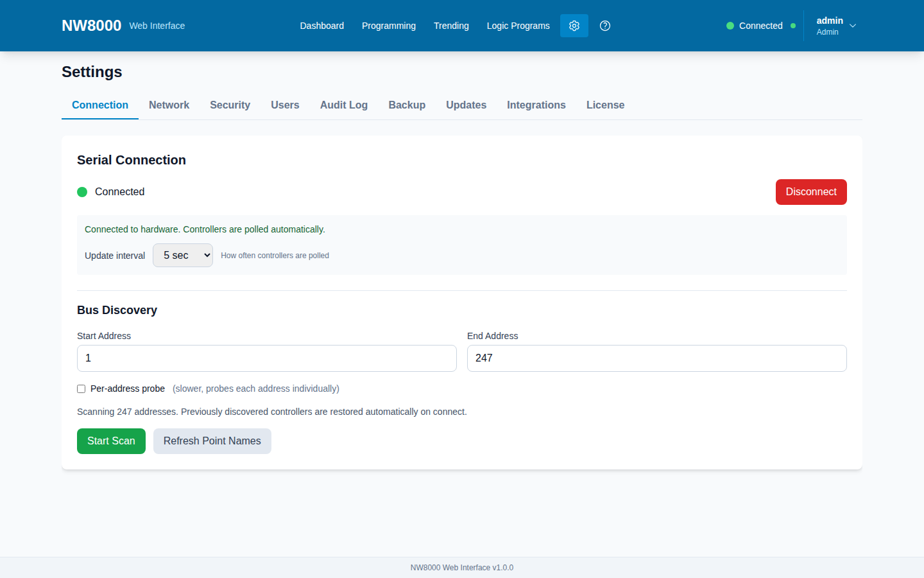Click into the Start Address field
Screen dimensions: 924x578
[x=267, y=358]
